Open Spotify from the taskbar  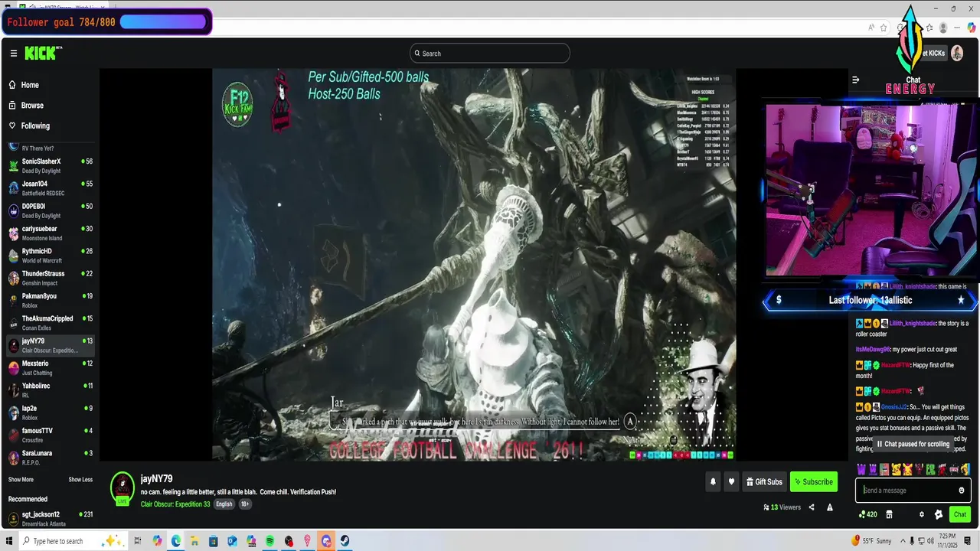point(270,541)
